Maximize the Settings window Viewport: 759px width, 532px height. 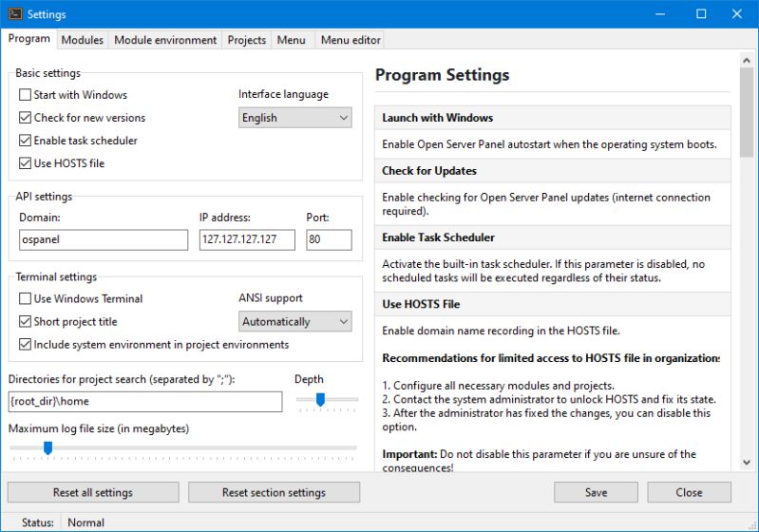coord(701,14)
